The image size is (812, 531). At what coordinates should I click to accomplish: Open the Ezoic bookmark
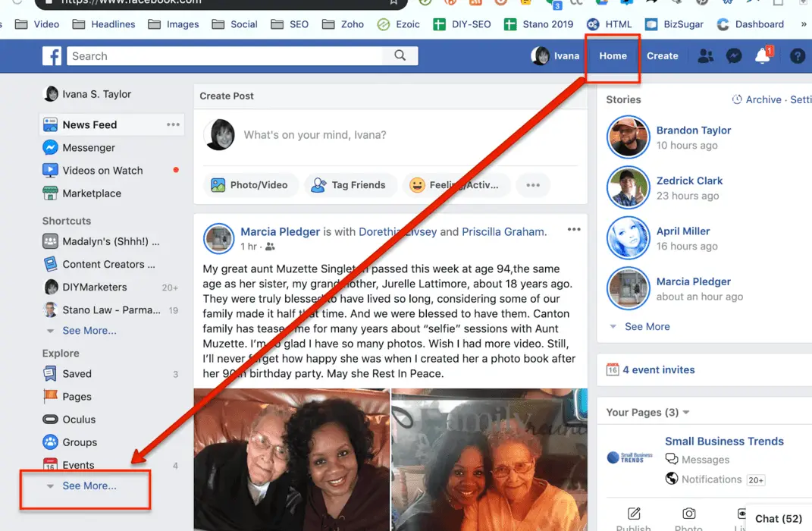[x=398, y=24]
